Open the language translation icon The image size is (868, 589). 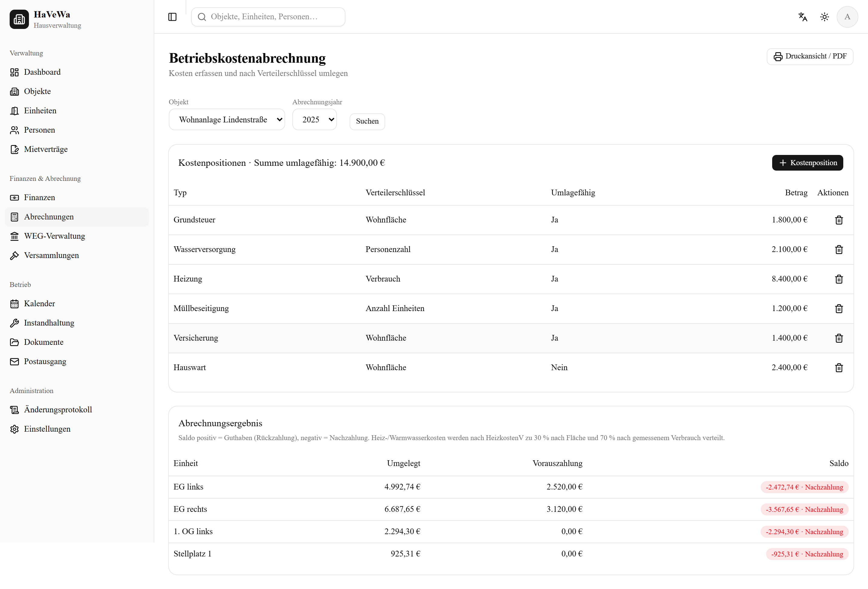[x=803, y=17]
